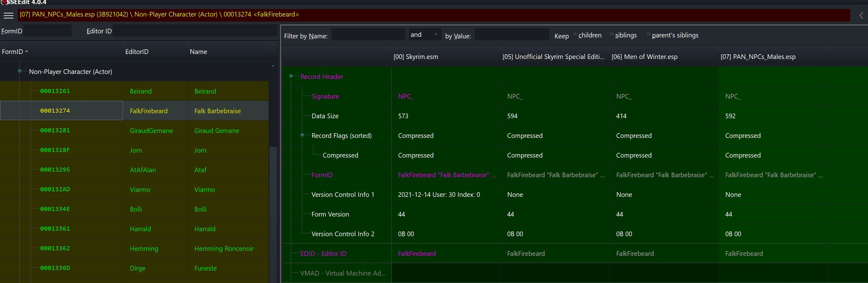Click the Filter by Name input box

coord(368,34)
